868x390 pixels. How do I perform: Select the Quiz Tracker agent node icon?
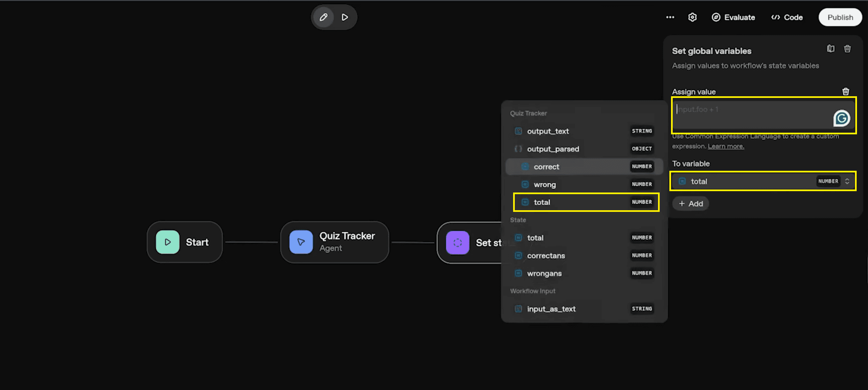(301, 242)
